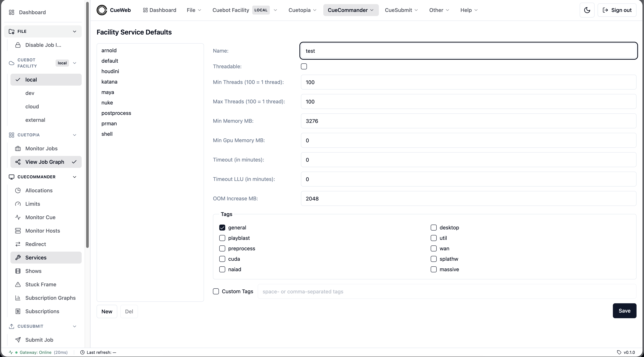Click the New service button
Image resolution: width=644 pixels, height=357 pixels.
107,311
